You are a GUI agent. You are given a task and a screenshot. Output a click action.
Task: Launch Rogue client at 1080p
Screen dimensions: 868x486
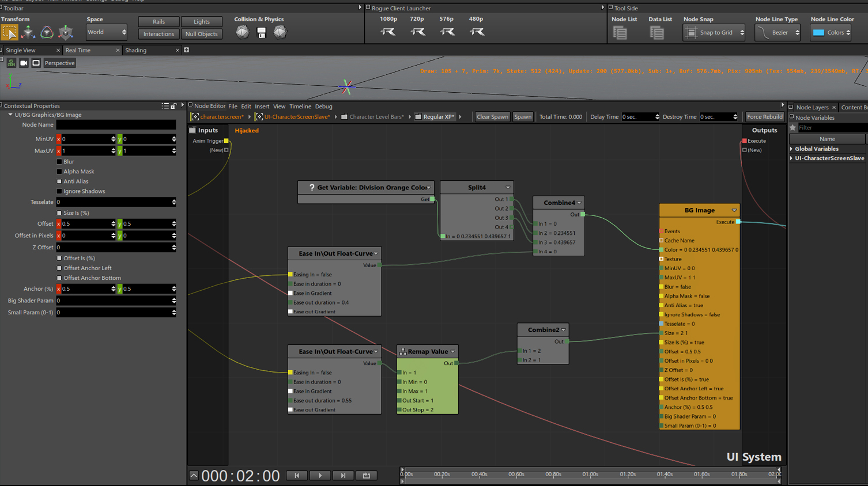coord(388,32)
